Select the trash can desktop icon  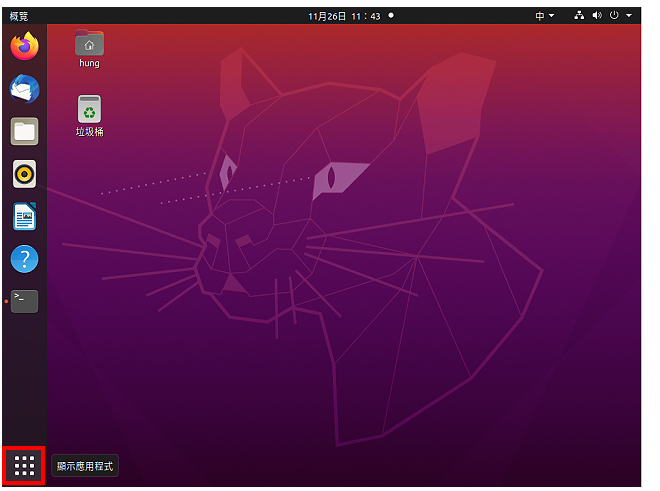point(89,109)
